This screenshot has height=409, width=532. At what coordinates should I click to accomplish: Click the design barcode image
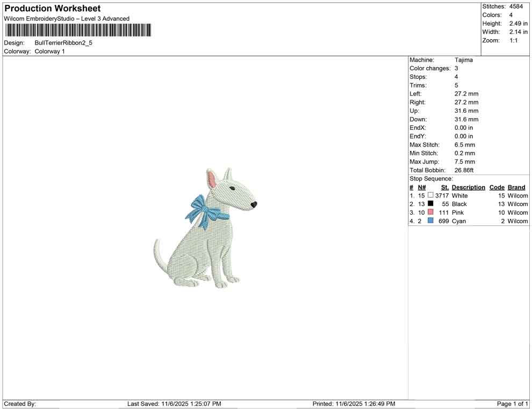tap(77, 31)
